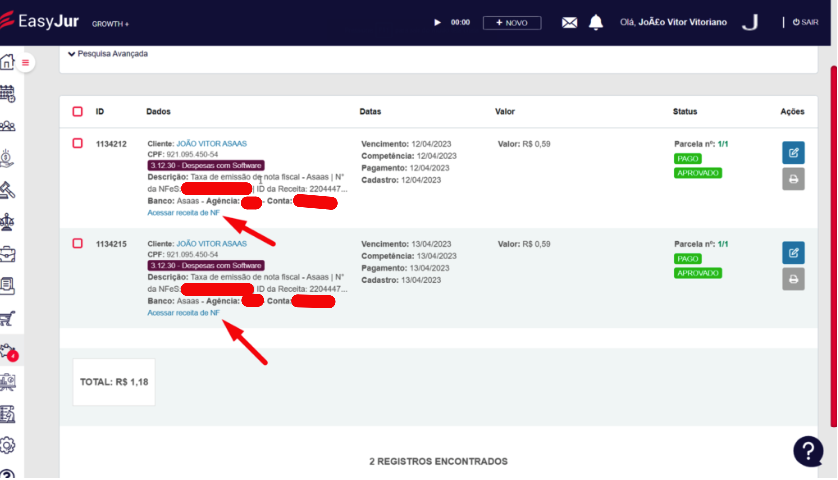The height and width of the screenshot is (480, 838).
Task: Click the + NOVO button
Action: [512, 22]
